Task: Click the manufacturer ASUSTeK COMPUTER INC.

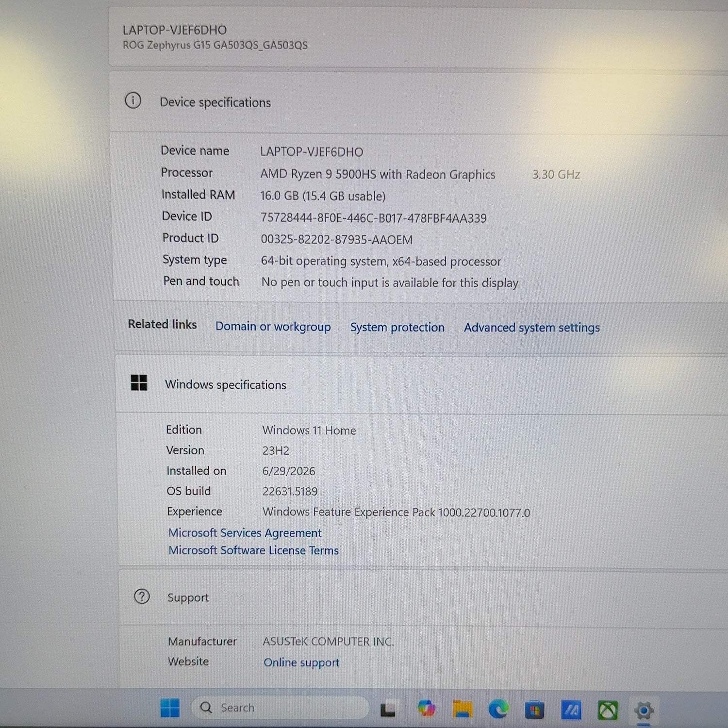Action: coord(329,642)
